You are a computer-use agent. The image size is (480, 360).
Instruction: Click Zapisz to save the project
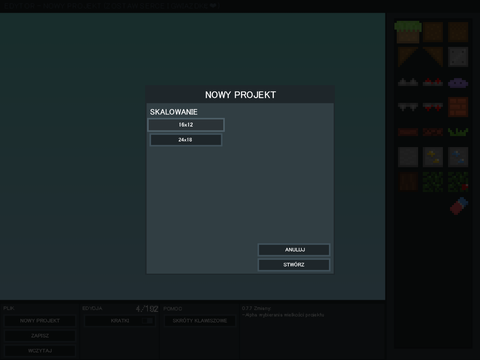[40, 336]
